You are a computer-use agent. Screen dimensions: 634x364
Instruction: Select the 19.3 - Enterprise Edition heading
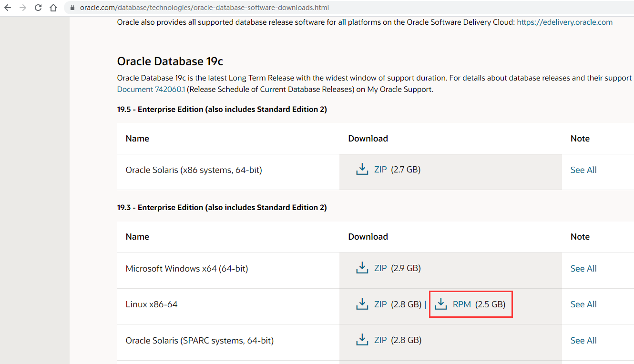[x=222, y=208]
